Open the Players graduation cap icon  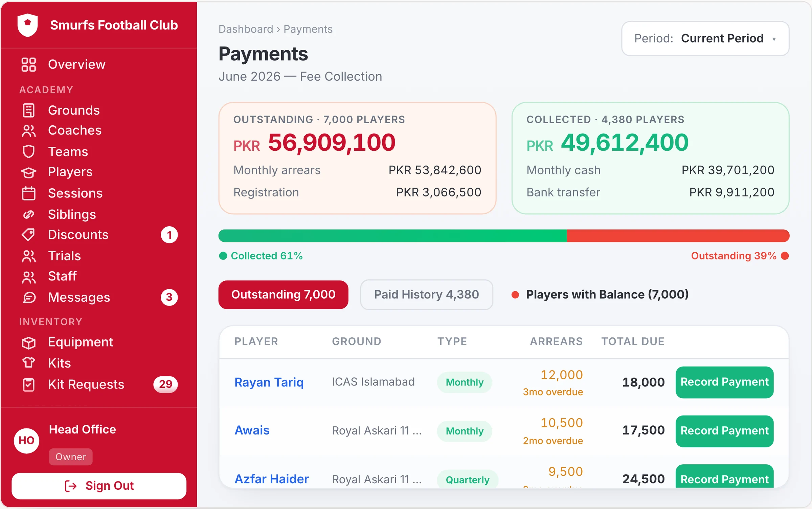(x=28, y=172)
